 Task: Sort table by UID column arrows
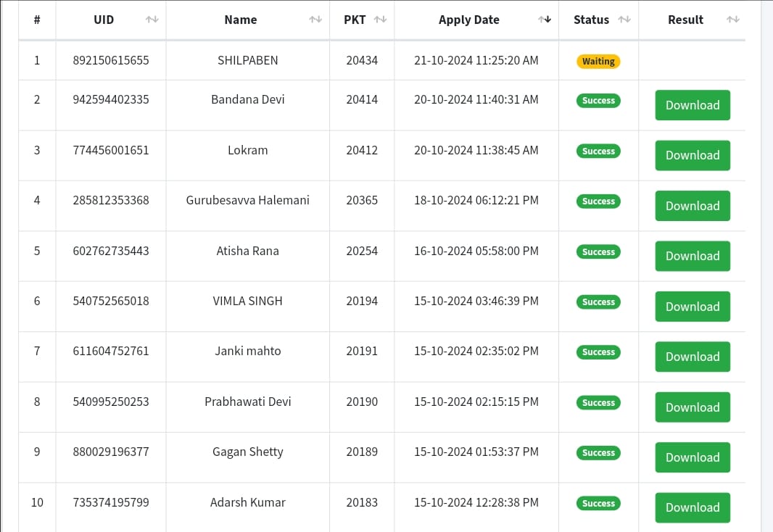[152, 20]
